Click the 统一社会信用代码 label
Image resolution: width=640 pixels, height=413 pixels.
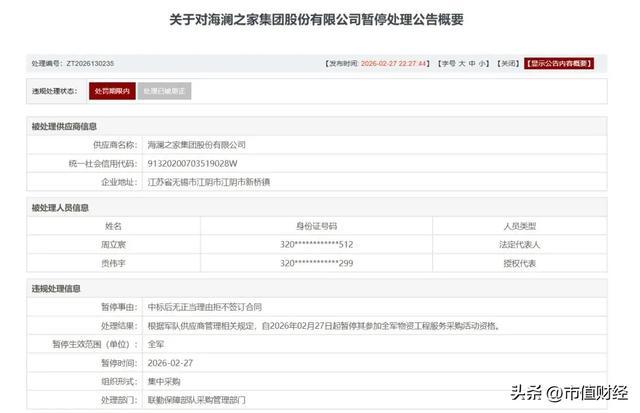pos(103,163)
